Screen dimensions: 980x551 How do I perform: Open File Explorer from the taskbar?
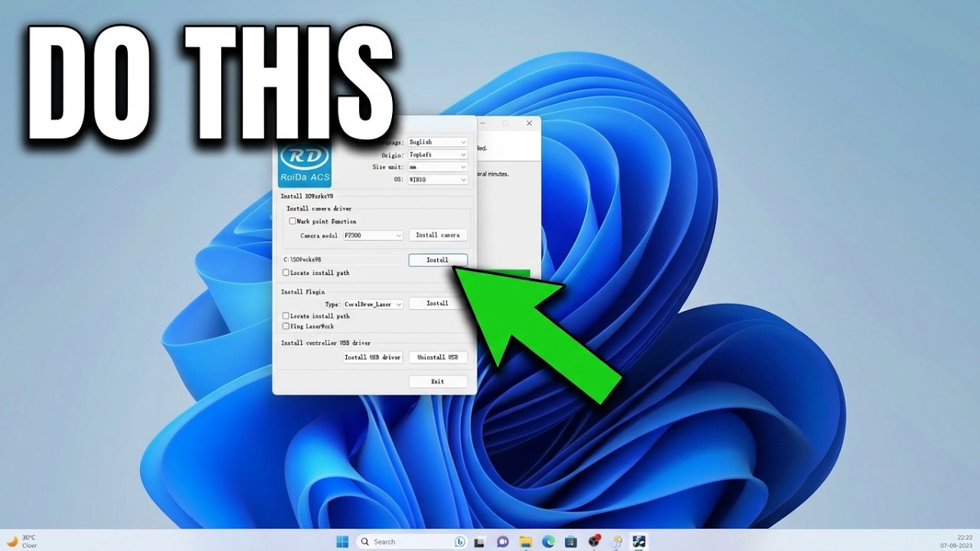pyautogui.click(x=526, y=541)
